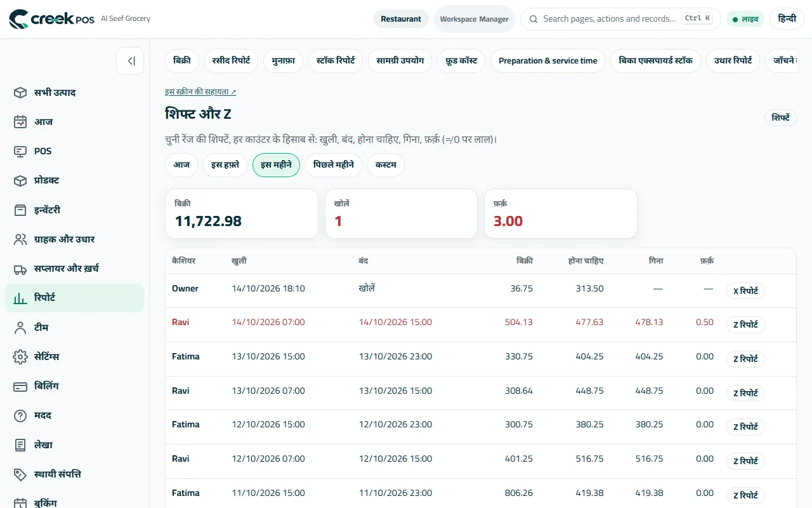Open रसीद रिपोर्ट tab
The height and width of the screenshot is (508, 812).
coord(231,61)
